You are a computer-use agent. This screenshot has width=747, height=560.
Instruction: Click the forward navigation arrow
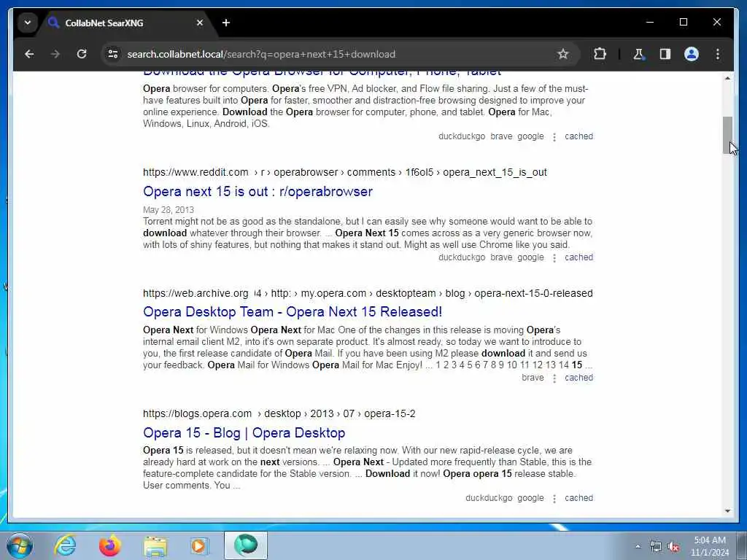click(55, 54)
